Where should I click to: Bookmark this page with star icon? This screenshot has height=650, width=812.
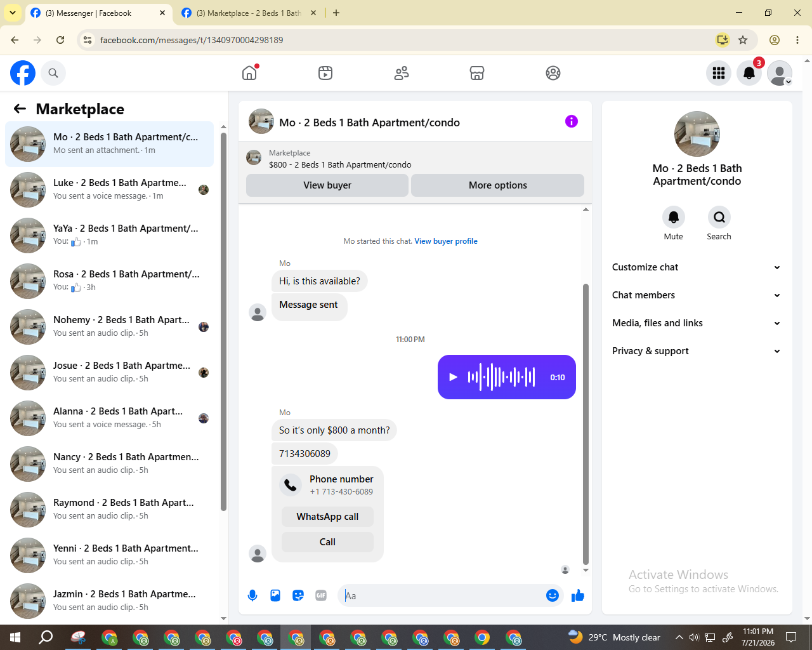tap(743, 40)
